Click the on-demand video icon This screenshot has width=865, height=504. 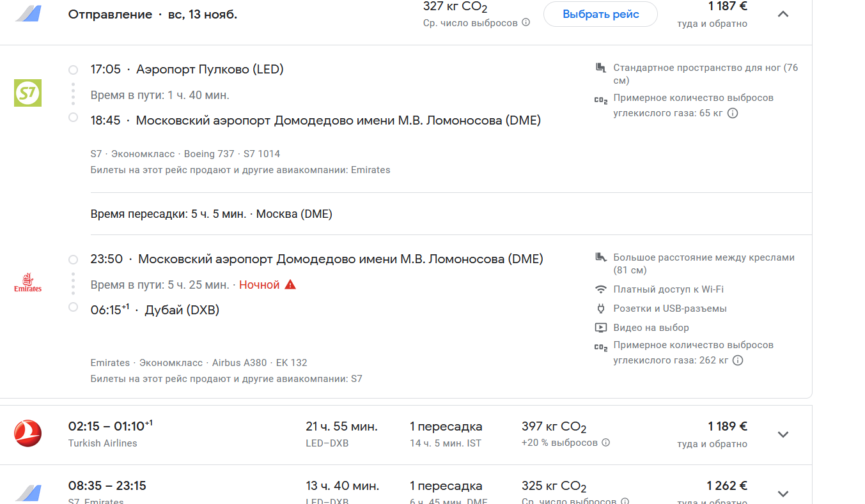pyautogui.click(x=600, y=328)
